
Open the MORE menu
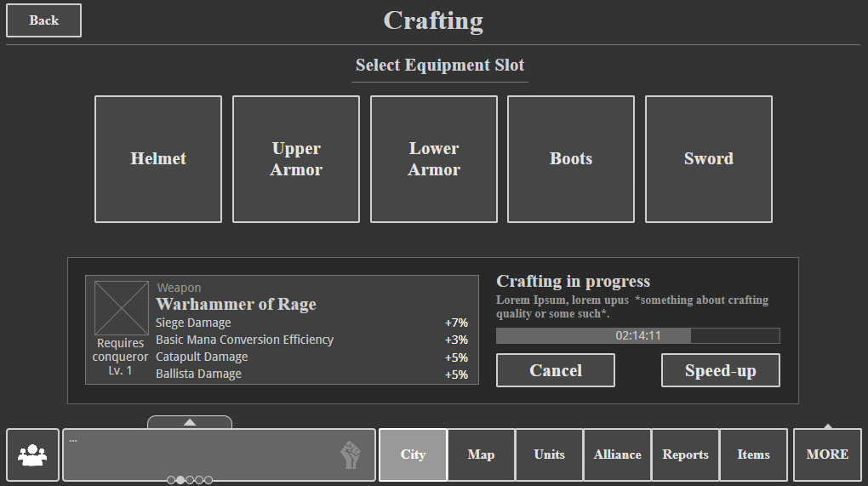point(827,455)
